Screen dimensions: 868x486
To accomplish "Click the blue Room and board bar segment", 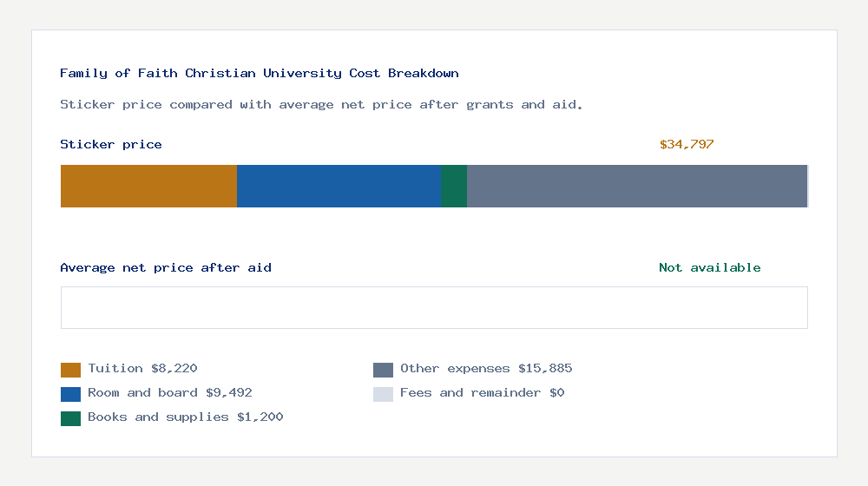I will coord(339,186).
